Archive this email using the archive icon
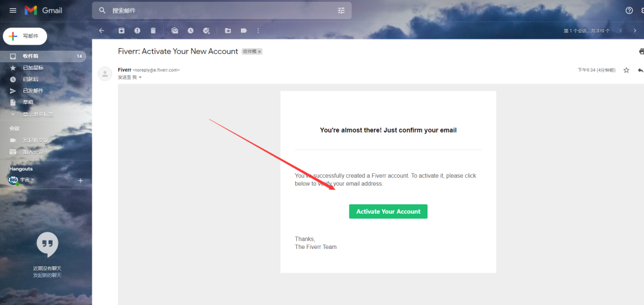 pyautogui.click(x=122, y=30)
